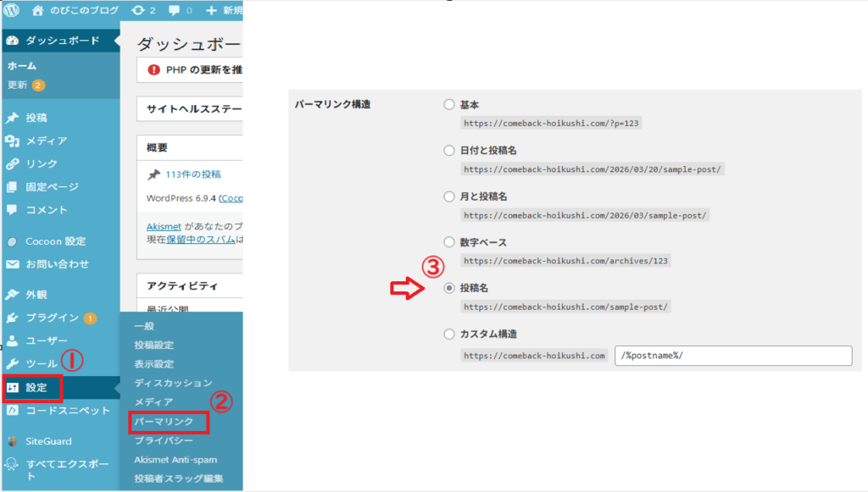The image size is (868, 492).
Task: Click the plugin icon beside プラグイン
Action: click(x=12, y=318)
